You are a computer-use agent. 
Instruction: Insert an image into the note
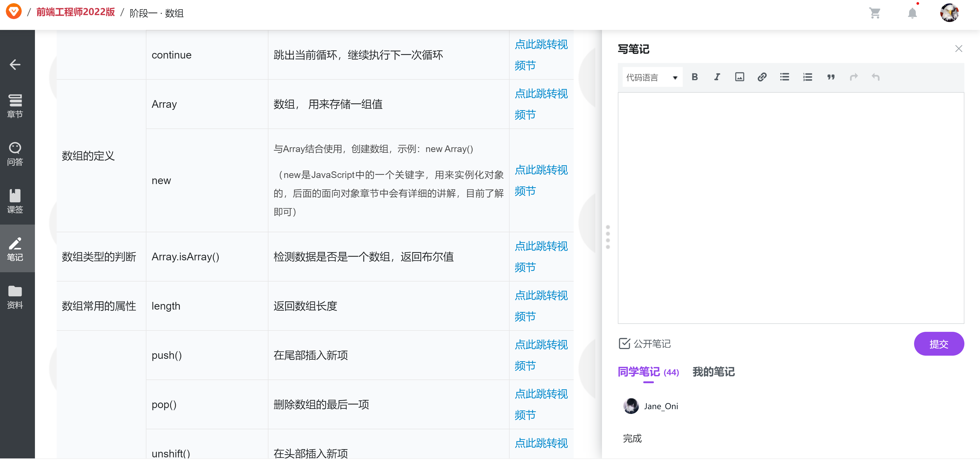click(x=739, y=77)
